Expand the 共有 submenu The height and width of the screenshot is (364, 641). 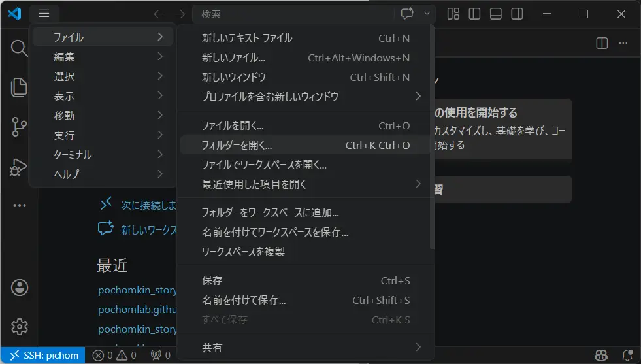(x=305, y=348)
